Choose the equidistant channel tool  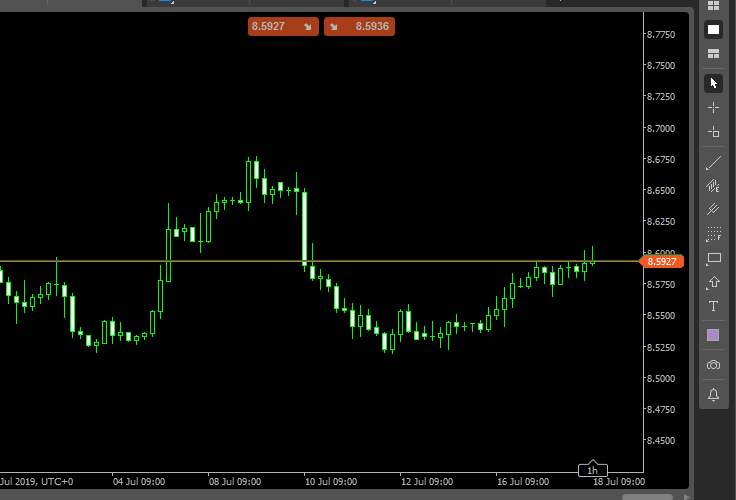[713, 186]
